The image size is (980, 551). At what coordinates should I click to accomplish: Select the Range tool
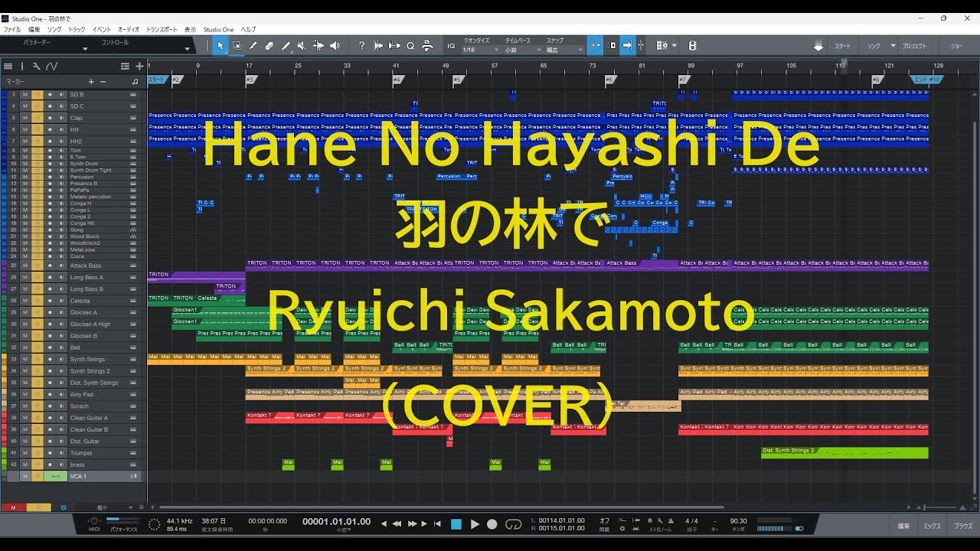[x=237, y=46]
